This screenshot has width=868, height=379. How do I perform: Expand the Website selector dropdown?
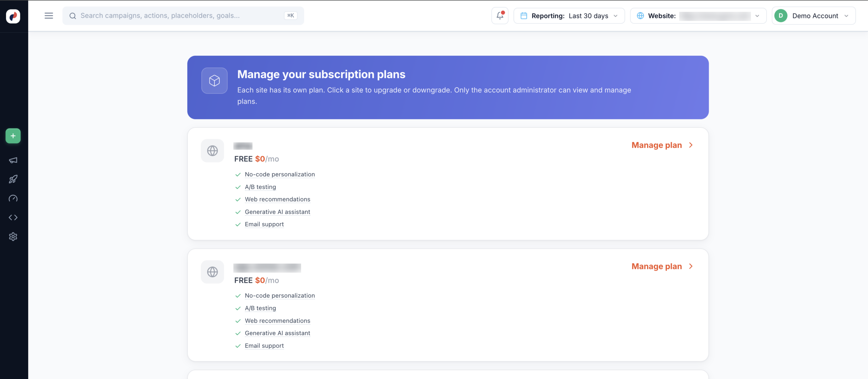pyautogui.click(x=698, y=16)
